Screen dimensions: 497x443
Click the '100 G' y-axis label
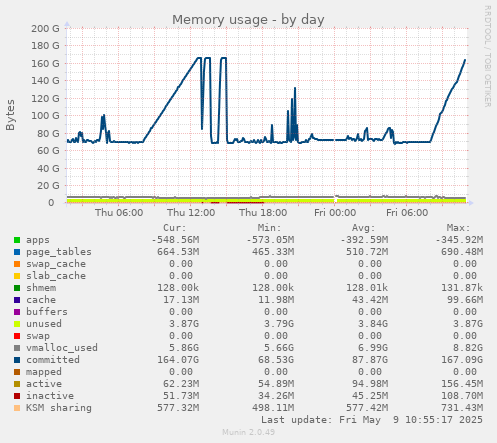click(x=45, y=116)
